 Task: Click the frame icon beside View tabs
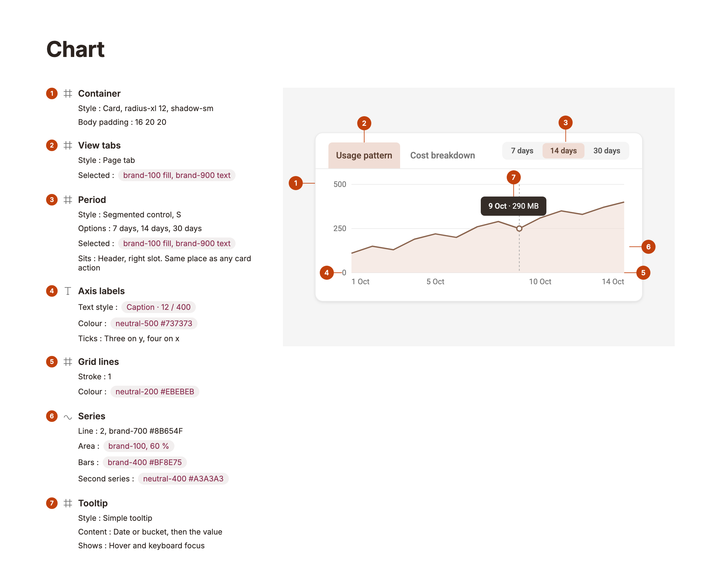pyautogui.click(x=68, y=145)
